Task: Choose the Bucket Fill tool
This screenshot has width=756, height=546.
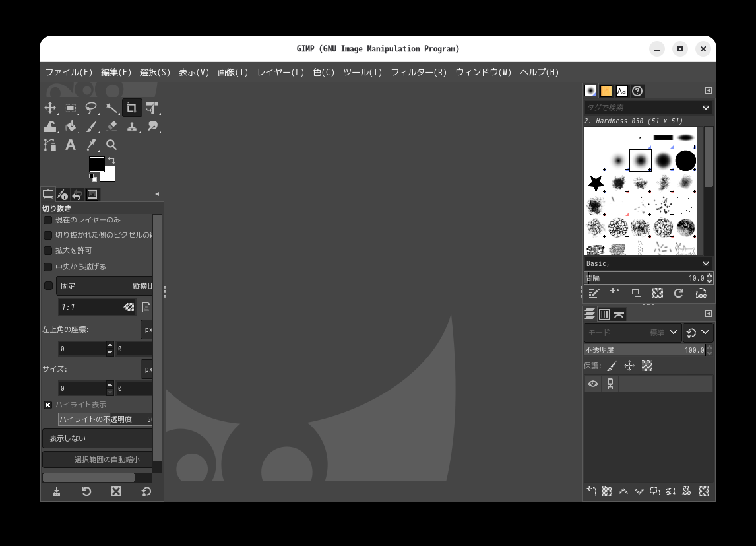Action: pos(71,126)
